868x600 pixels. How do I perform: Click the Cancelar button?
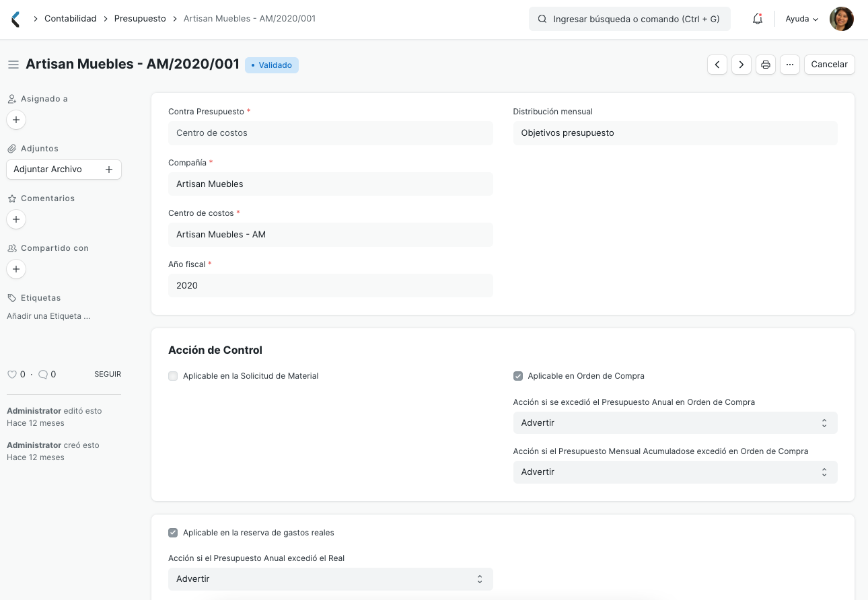pyautogui.click(x=830, y=65)
